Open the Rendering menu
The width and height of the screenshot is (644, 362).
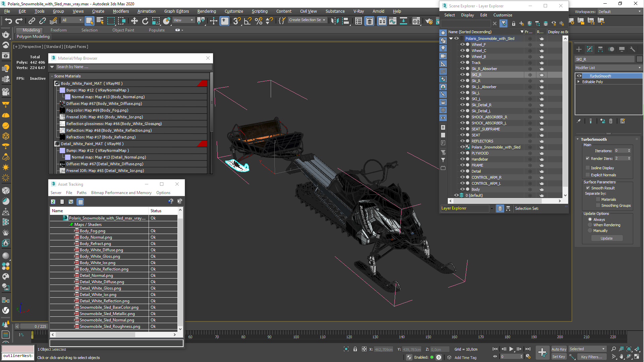(x=207, y=11)
